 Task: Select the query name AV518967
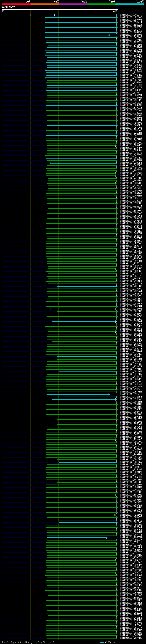click(8, 7)
